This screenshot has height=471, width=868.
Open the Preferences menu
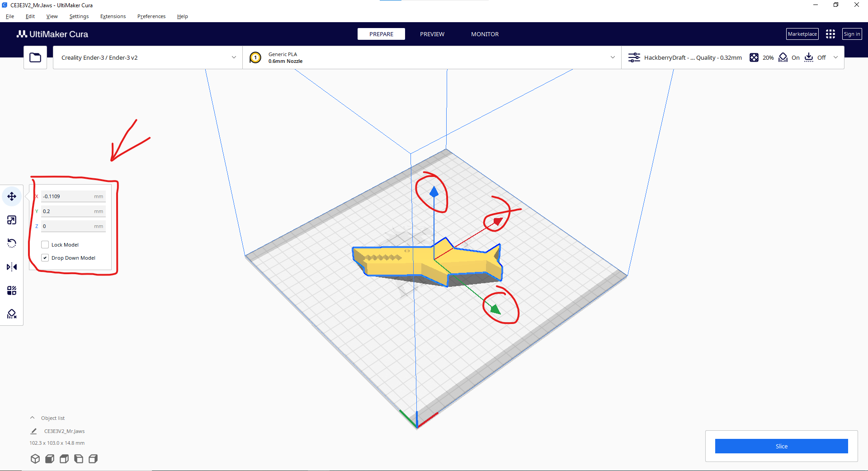coord(151,16)
